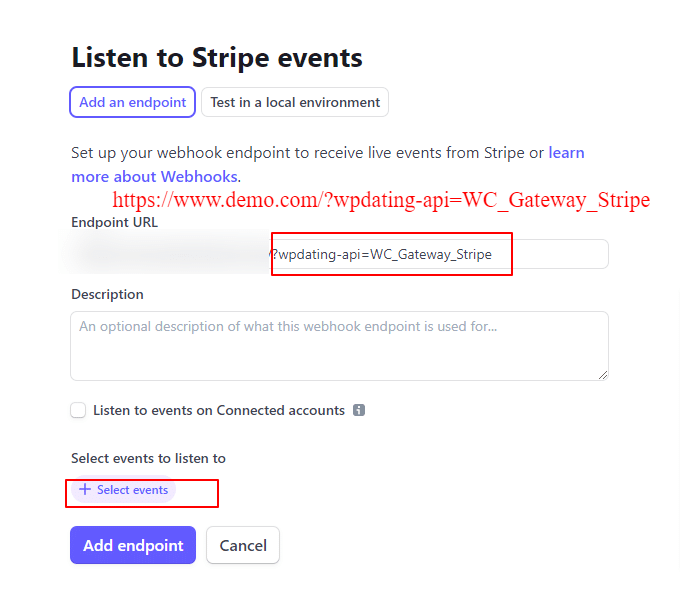Click the info icon beside Connected accounts
The width and height of the screenshot is (680, 589).
click(359, 410)
